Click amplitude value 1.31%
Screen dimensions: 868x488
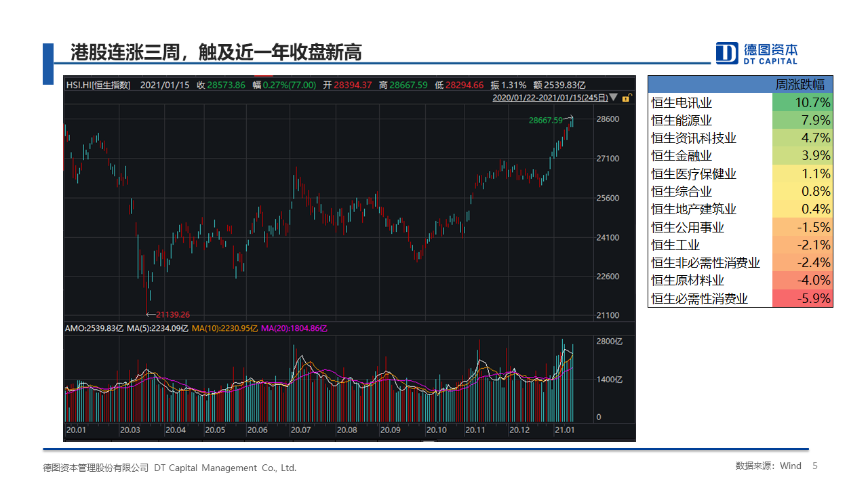click(513, 85)
